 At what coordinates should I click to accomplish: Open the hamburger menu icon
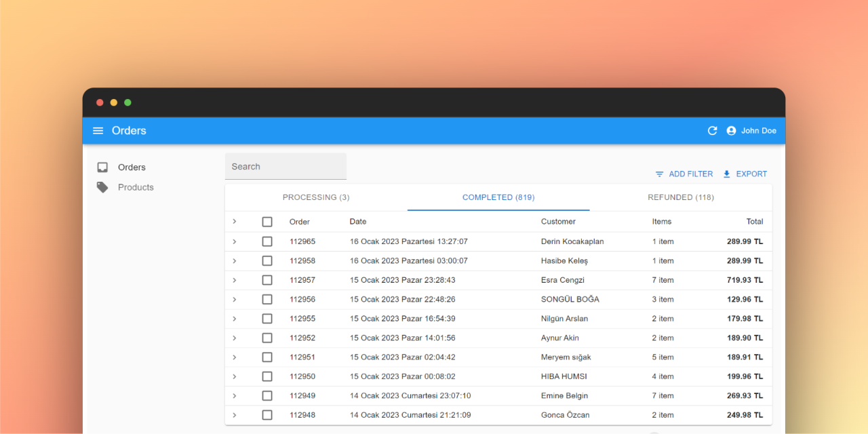98,131
